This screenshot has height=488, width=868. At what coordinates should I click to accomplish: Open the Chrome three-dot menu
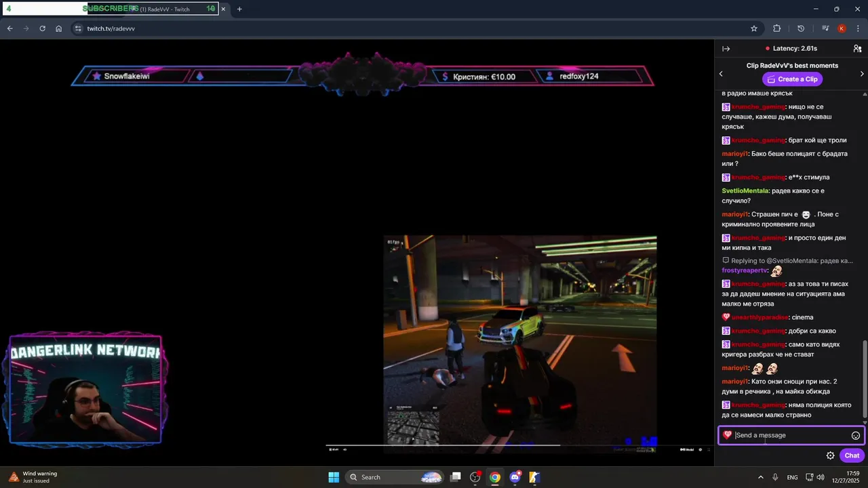tap(858, 28)
